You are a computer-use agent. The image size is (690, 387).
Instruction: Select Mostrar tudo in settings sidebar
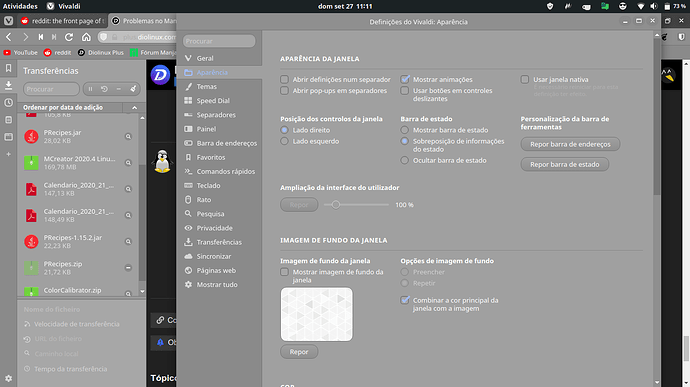click(x=219, y=284)
